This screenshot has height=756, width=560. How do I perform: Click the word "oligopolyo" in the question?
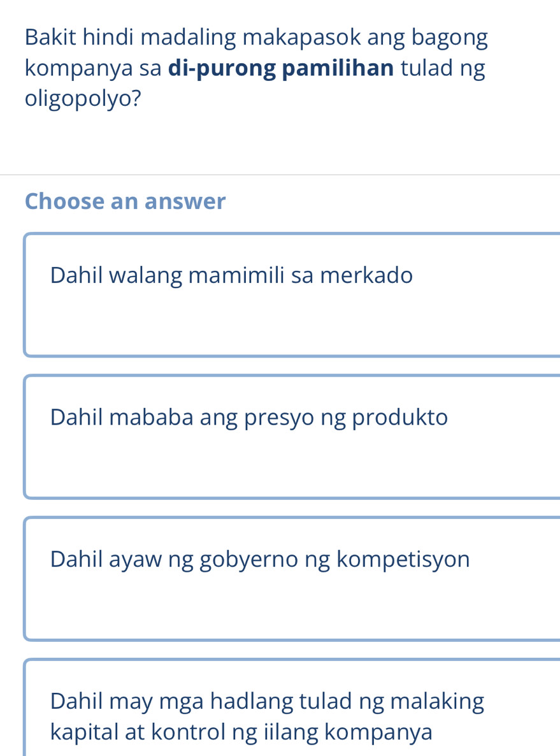[x=81, y=99]
